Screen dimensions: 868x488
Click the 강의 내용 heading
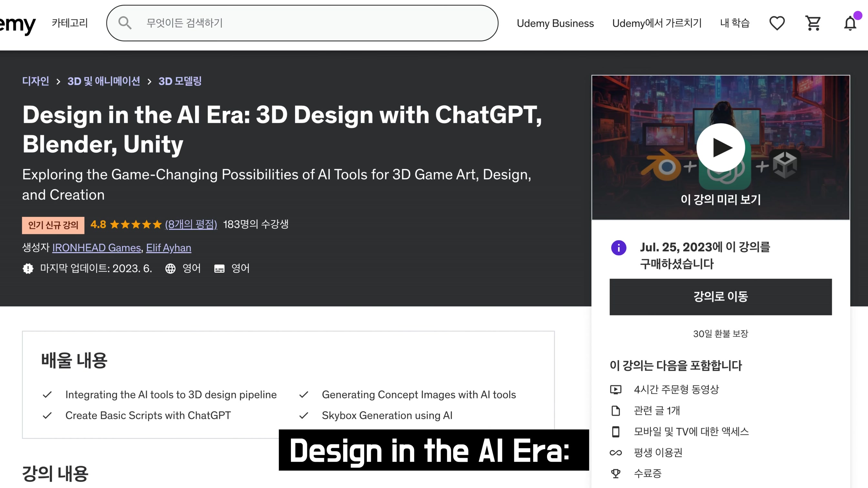(x=55, y=473)
